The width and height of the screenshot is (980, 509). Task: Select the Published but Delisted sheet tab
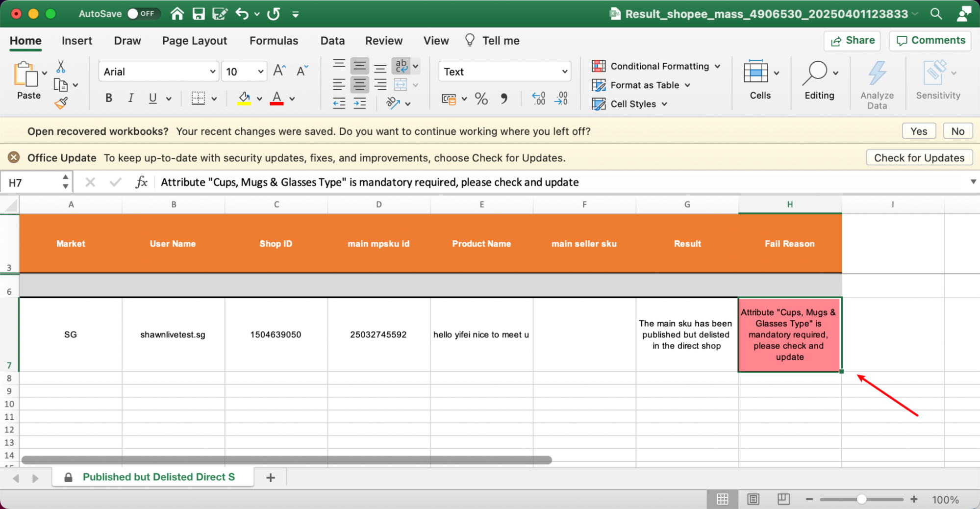(x=158, y=477)
